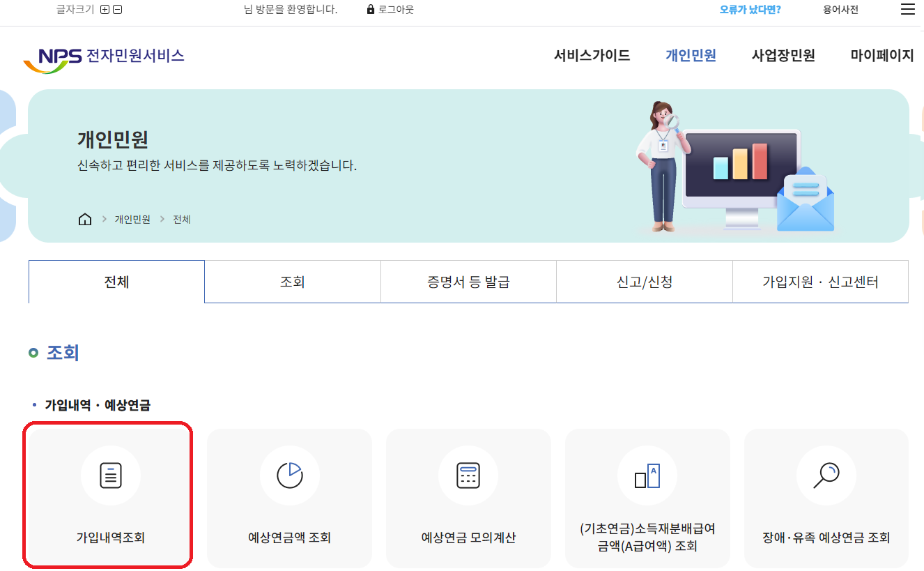Click the NPS 전자민원서비스 logo
924x571 pixels.
pos(105,56)
